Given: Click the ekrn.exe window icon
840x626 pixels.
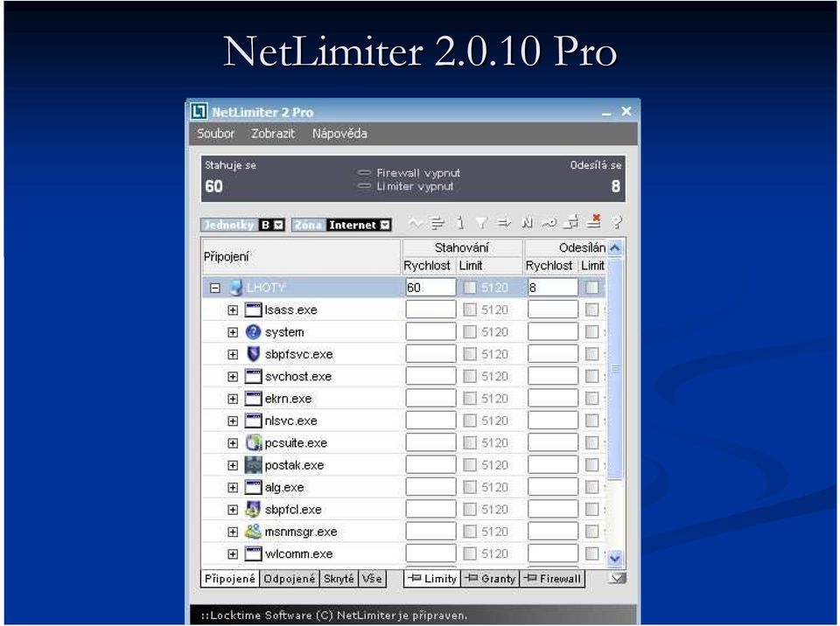Looking at the screenshot, I should coord(253,399).
